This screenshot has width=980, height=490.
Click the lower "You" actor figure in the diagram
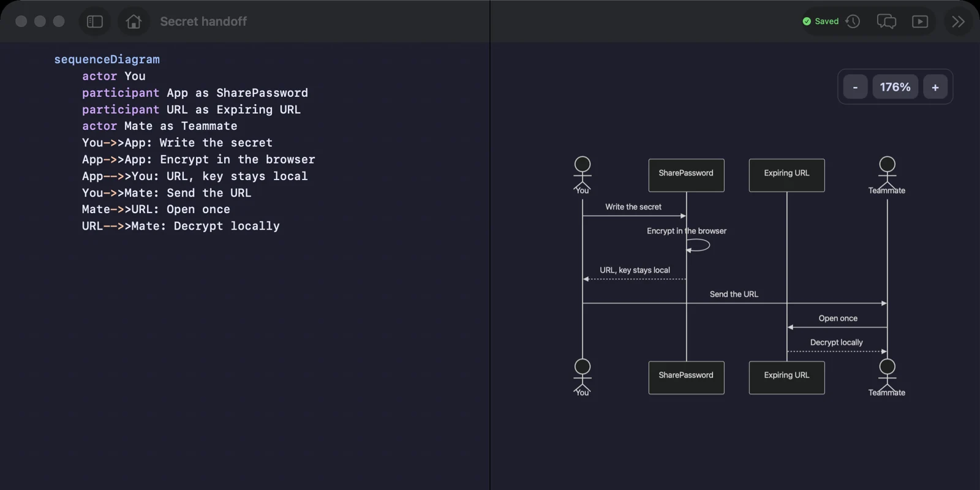coord(582,377)
